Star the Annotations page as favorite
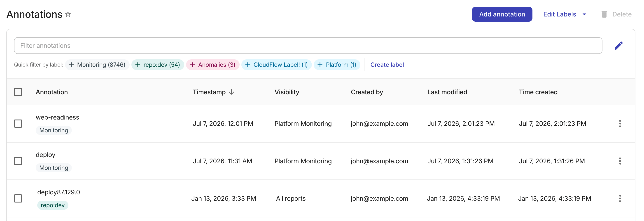 click(x=68, y=14)
